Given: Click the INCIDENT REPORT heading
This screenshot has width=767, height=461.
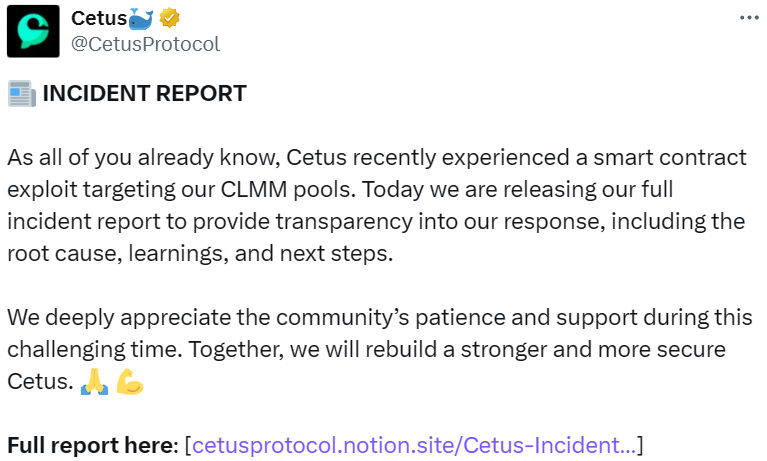Looking at the screenshot, I should 143,95.
